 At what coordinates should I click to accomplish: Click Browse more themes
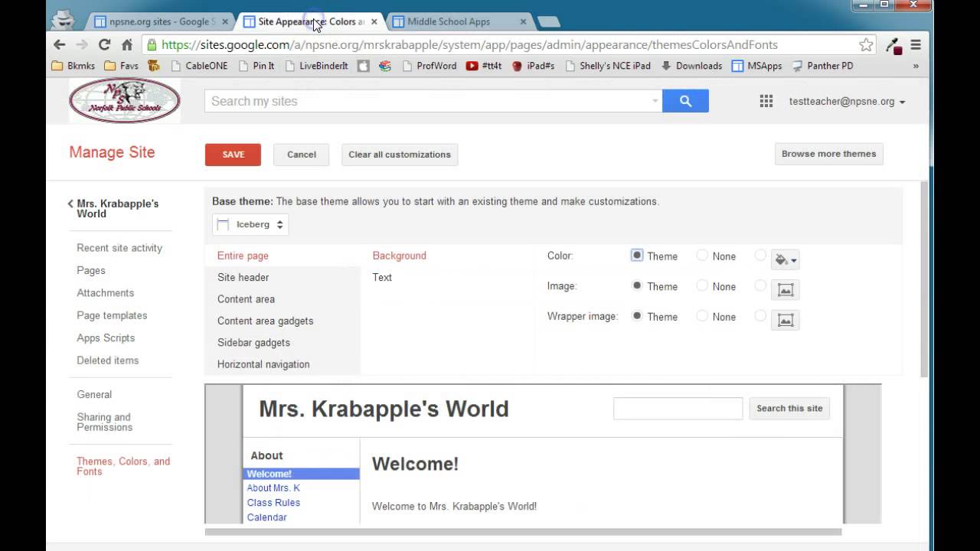[828, 154]
